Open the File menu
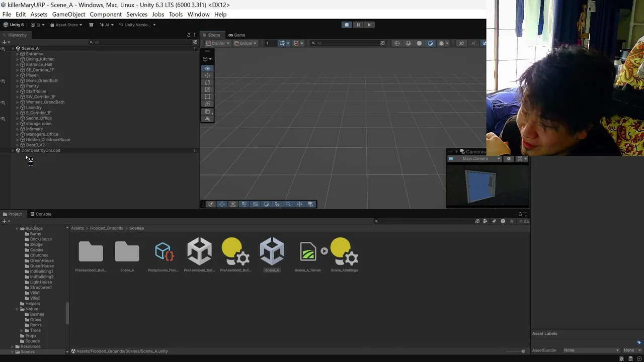The height and width of the screenshot is (362, 644). tap(7, 14)
